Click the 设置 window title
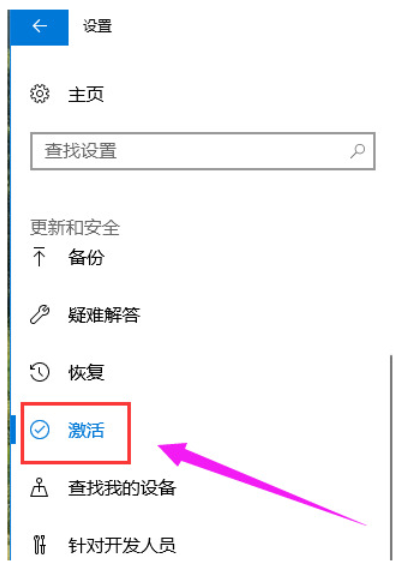Viewport: 402px width, 570px height. [x=97, y=27]
